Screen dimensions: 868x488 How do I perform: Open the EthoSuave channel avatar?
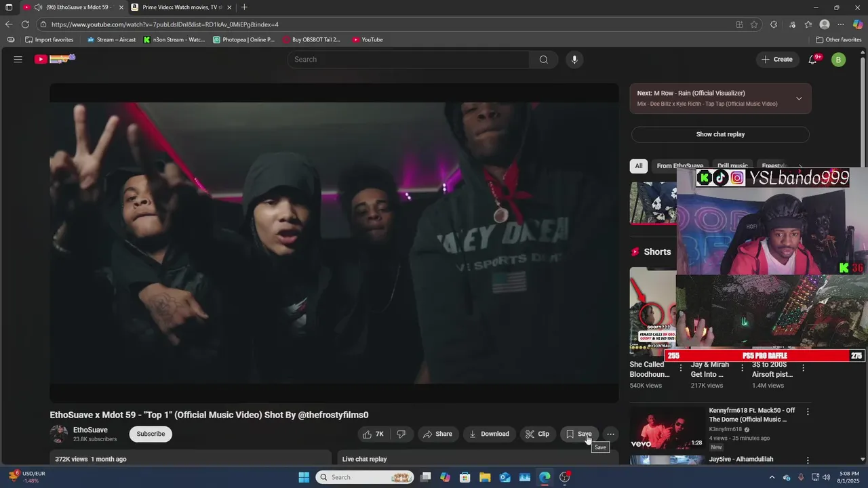click(x=59, y=434)
